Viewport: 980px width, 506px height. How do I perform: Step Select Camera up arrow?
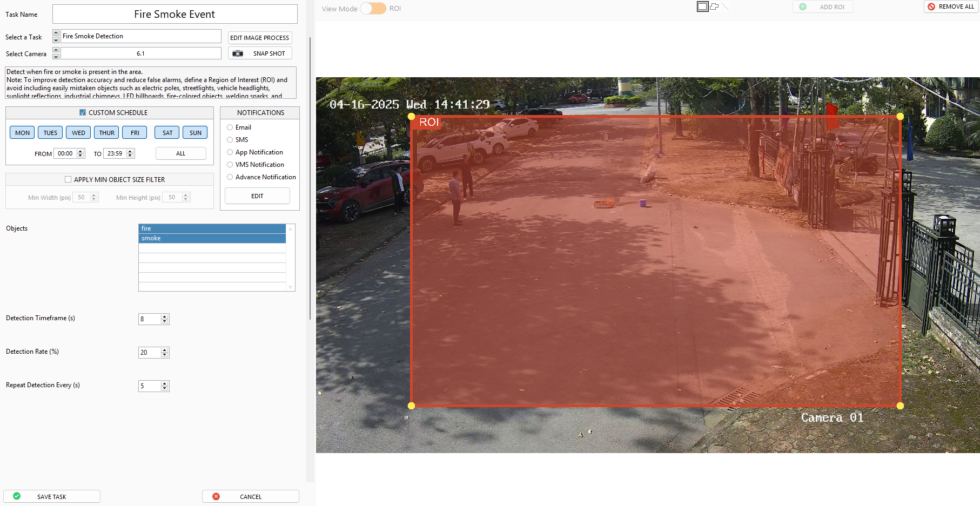[56, 50]
